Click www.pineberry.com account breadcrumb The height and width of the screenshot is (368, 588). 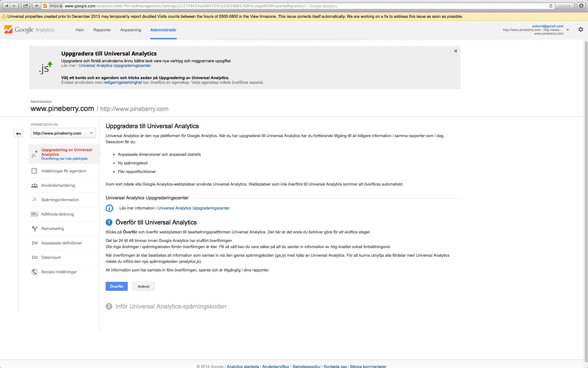pyautogui.click(x=62, y=109)
